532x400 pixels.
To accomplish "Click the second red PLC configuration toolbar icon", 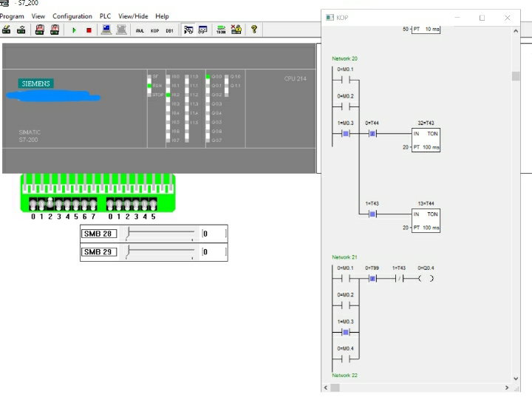I will pyautogui.click(x=55, y=30).
